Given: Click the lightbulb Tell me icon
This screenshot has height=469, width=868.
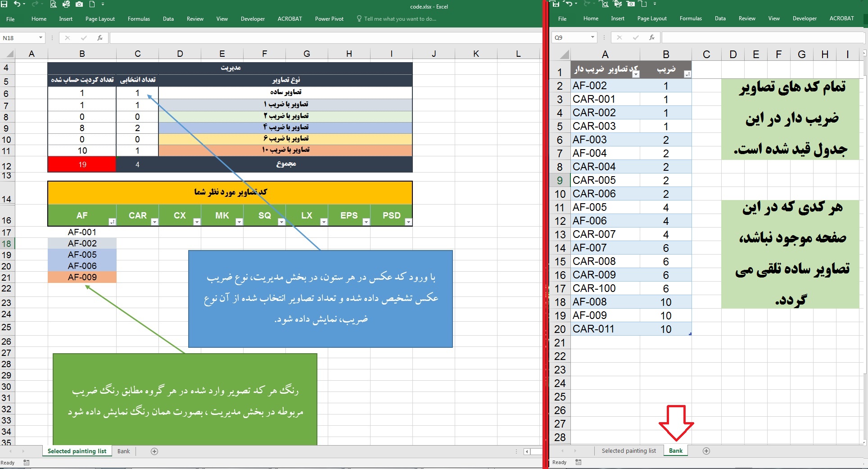Looking at the screenshot, I should tap(359, 19).
